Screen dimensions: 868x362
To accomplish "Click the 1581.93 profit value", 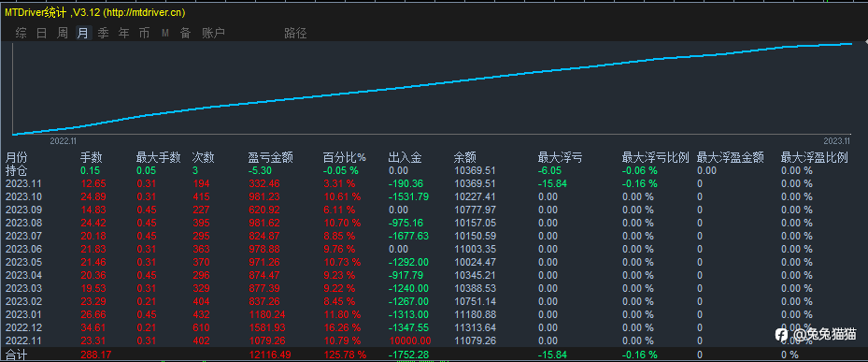I will [x=267, y=327].
